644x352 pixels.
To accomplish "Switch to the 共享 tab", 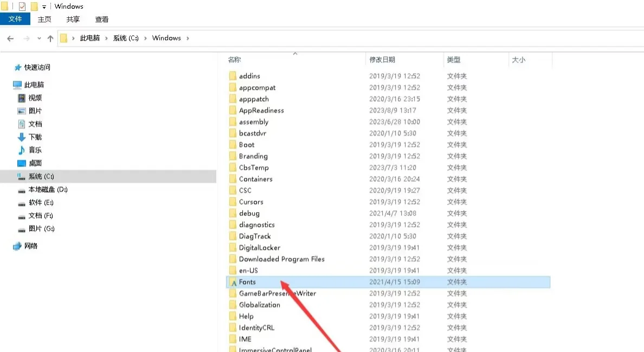I will [x=73, y=20].
